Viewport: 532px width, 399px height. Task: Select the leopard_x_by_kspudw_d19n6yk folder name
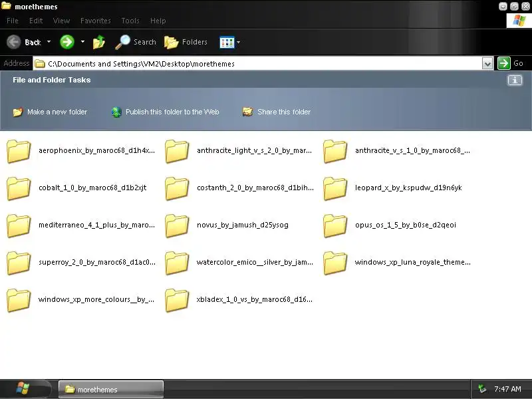[x=408, y=188]
